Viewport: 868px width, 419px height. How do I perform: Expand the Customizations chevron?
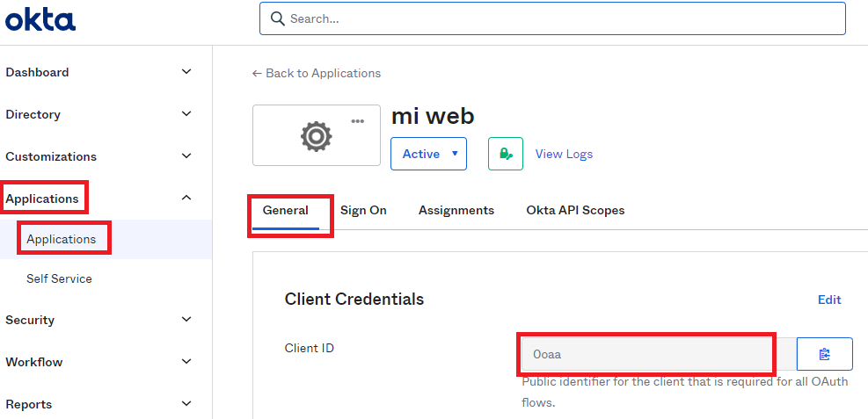tap(186, 155)
